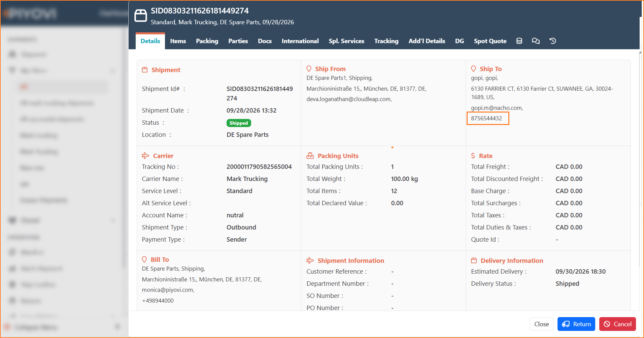Click the Bill To phone +498944000
644x338 pixels.
coord(158,301)
